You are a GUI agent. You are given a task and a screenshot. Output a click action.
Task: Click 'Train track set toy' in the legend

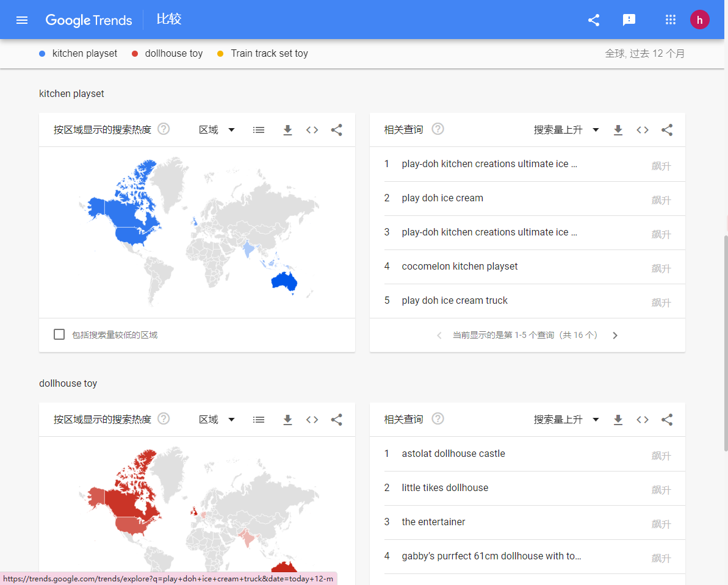269,54
